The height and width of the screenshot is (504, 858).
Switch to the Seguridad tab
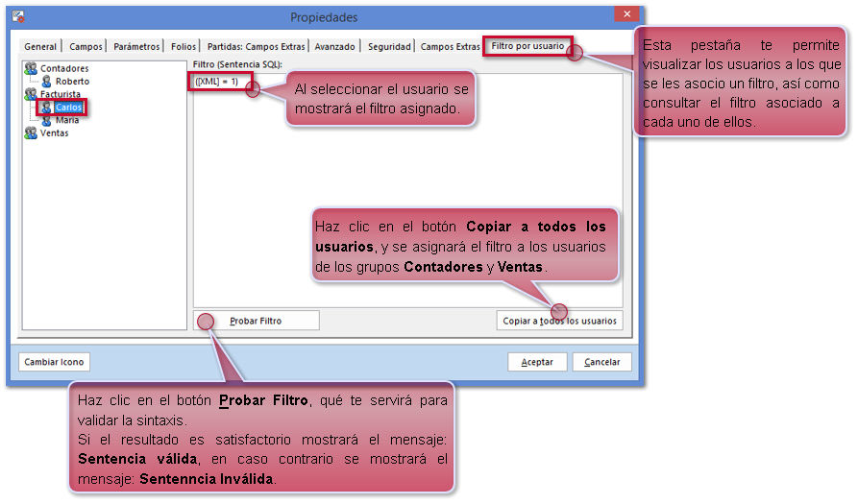point(389,46)
